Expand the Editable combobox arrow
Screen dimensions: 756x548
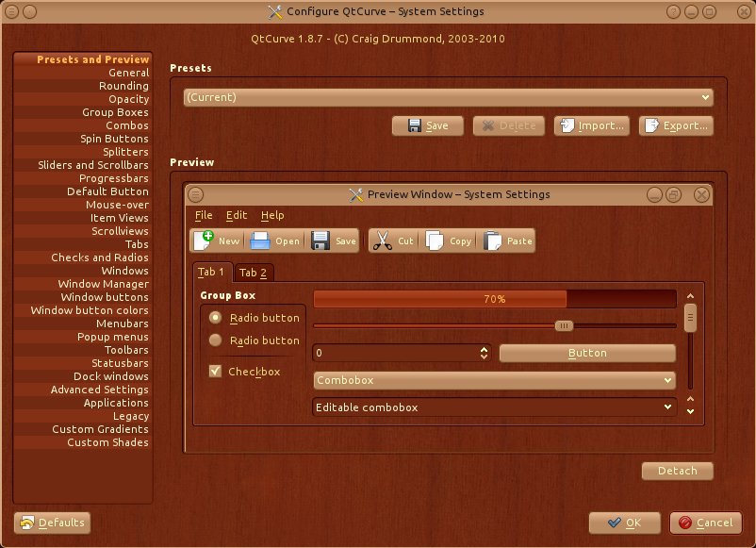tap(667, 407)
